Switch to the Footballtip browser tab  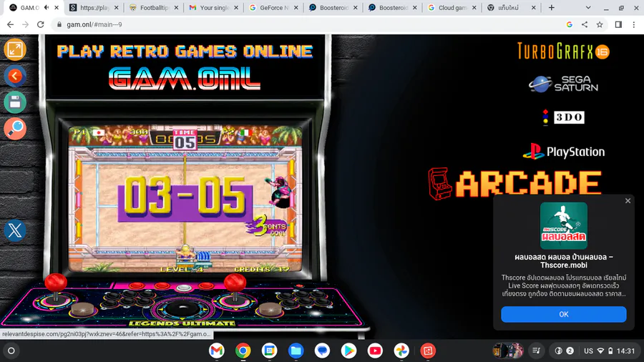(x=154, y=8)
